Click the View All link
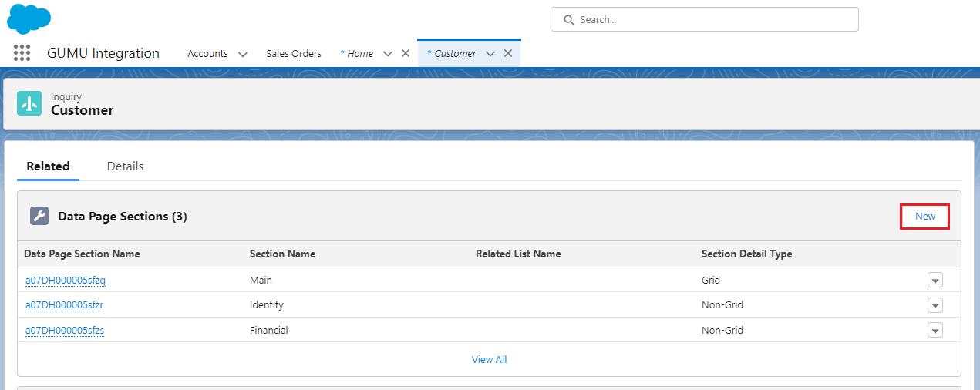 pyautogui.click(x=489, y=359)
